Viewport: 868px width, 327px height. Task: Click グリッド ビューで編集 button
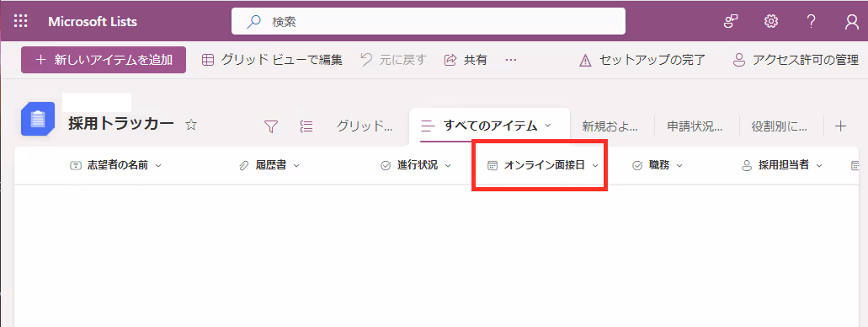click(x=272, y=60)
